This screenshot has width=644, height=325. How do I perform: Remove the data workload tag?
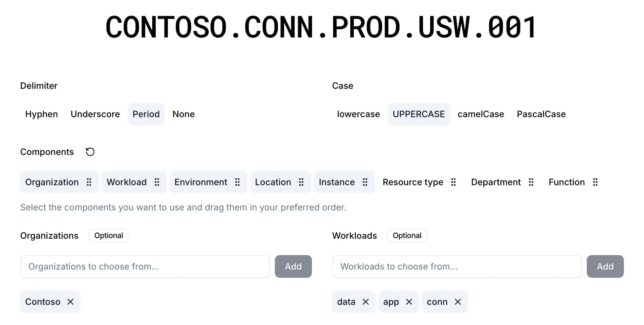(x=366, y=302)
